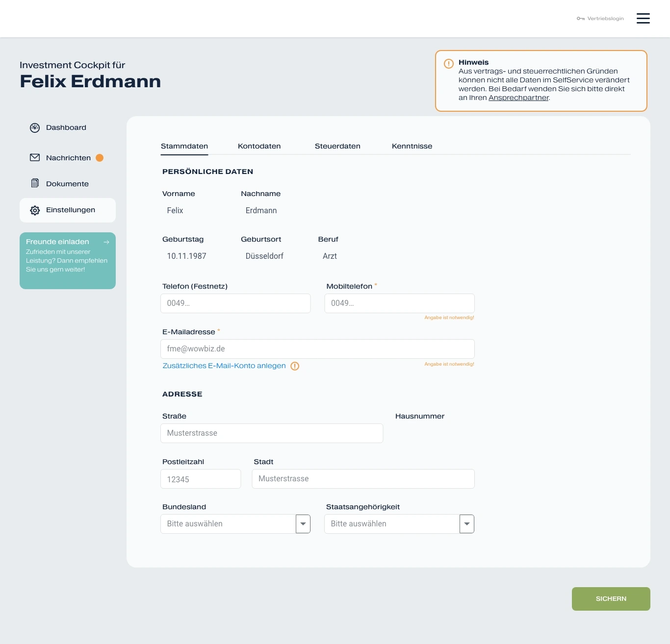
Task: Expand the Bundesland dropdown
Action: (x=303, y=524)
